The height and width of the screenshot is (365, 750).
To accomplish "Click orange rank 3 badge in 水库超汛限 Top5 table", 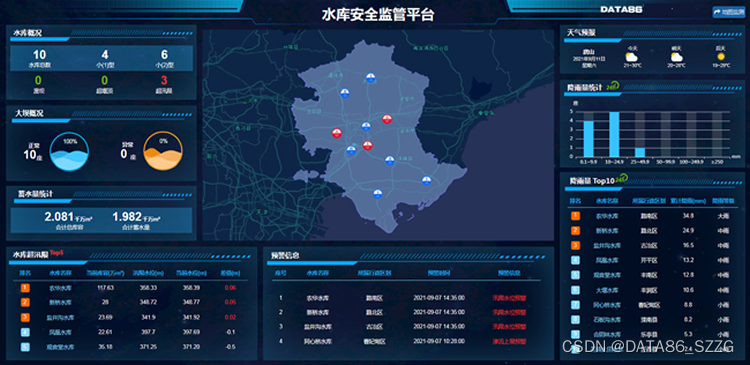I will coord(25,317).
